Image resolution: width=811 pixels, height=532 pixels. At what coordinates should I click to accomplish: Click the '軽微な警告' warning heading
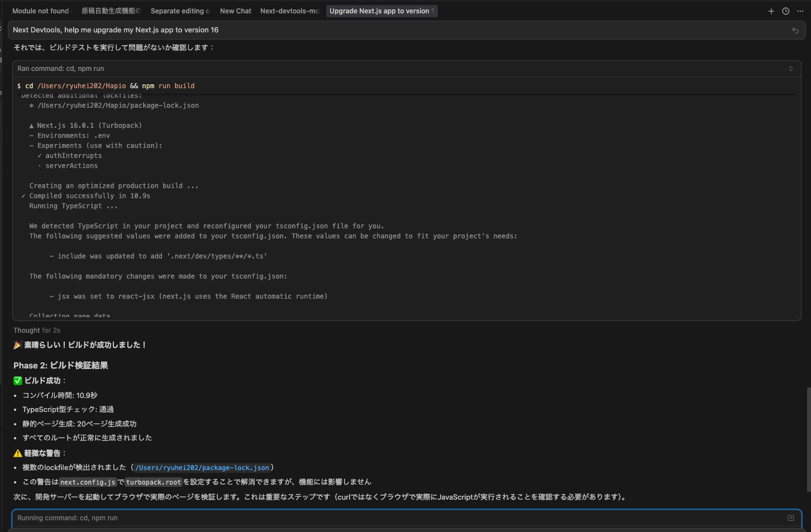pyautogui.click(x=40, y=453)
